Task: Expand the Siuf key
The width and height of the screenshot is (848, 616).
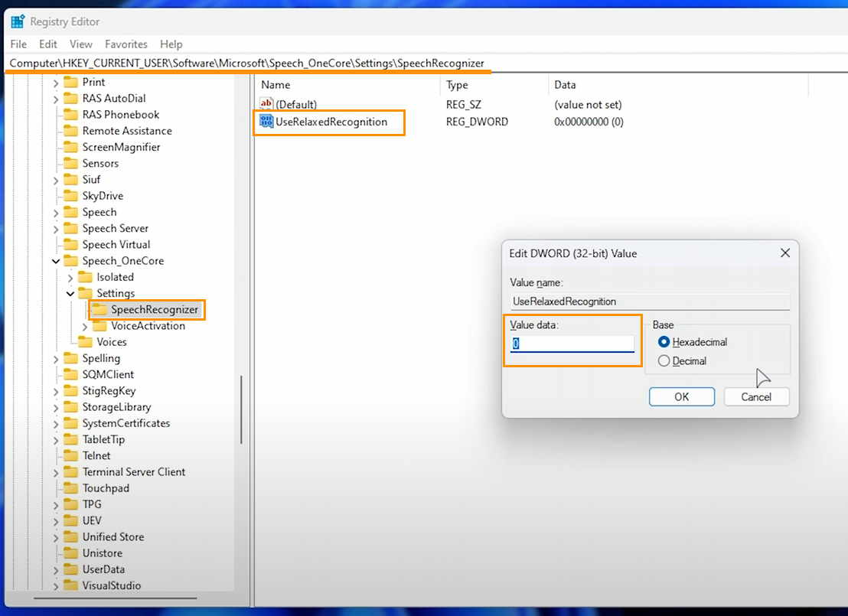Action: [56, 181]
